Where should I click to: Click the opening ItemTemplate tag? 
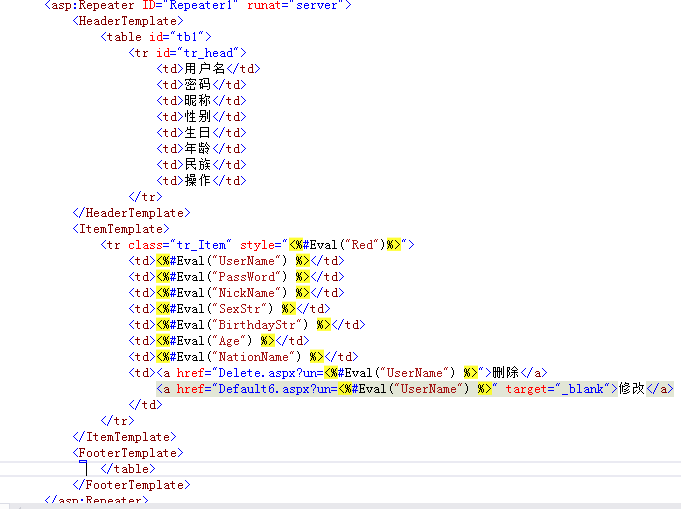[121, 229]
